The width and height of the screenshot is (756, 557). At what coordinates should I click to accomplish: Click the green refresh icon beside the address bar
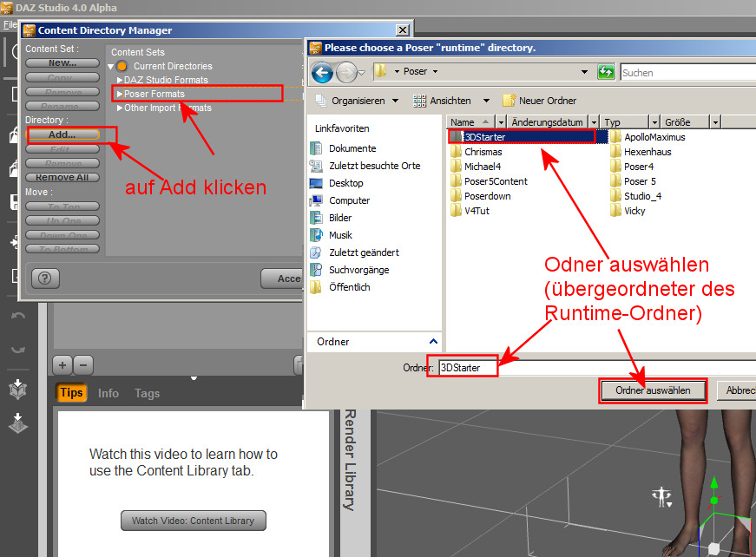tap(606, 72)
